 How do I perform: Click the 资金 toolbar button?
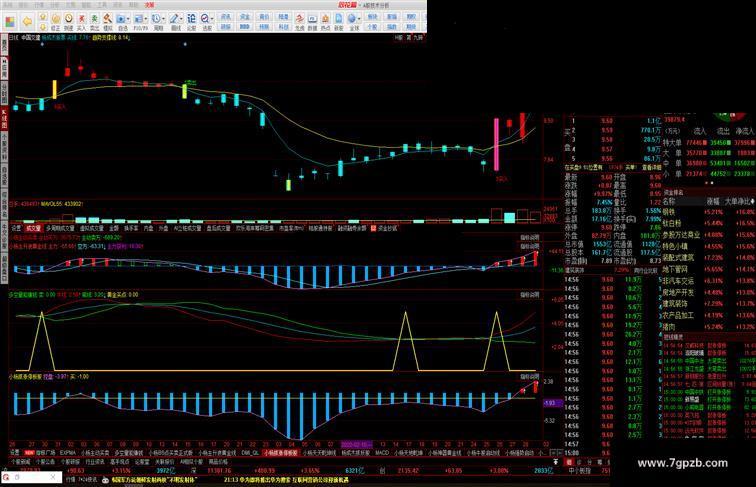pyautogui.click(x=245, y=17)
